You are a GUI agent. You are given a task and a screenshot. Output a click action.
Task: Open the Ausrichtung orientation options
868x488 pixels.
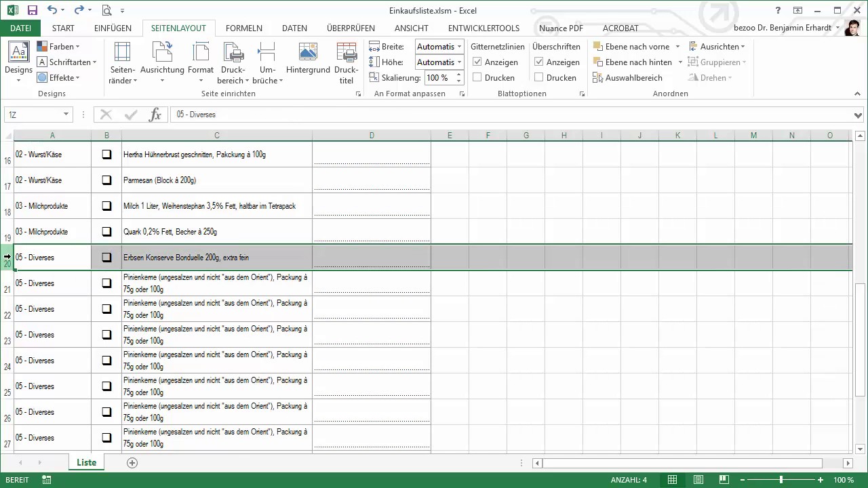tap(162, 62)
